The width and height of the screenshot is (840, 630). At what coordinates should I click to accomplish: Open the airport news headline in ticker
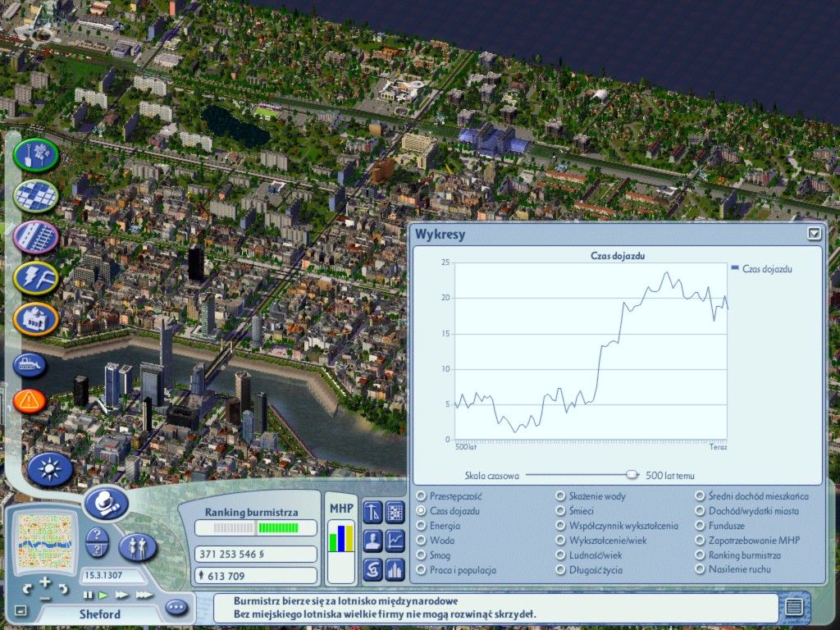345,601
